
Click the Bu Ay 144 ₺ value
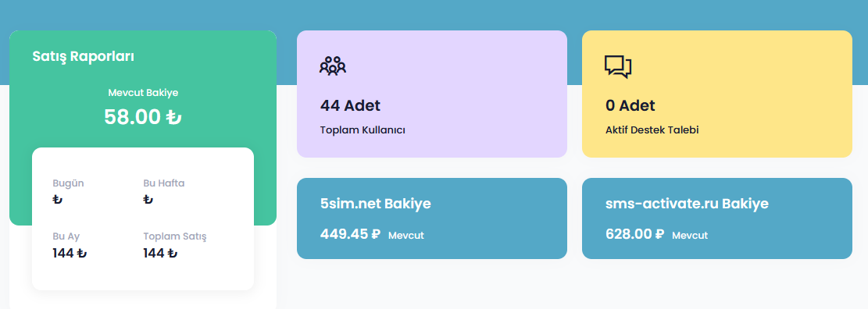(x=70, y=254)
